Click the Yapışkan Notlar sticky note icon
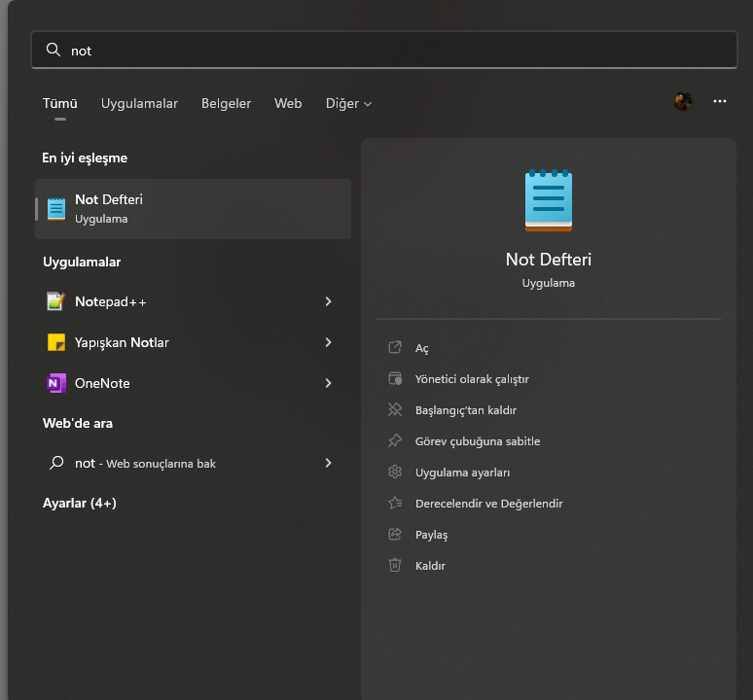Screen dimensions: 753x700 (55, 342)
